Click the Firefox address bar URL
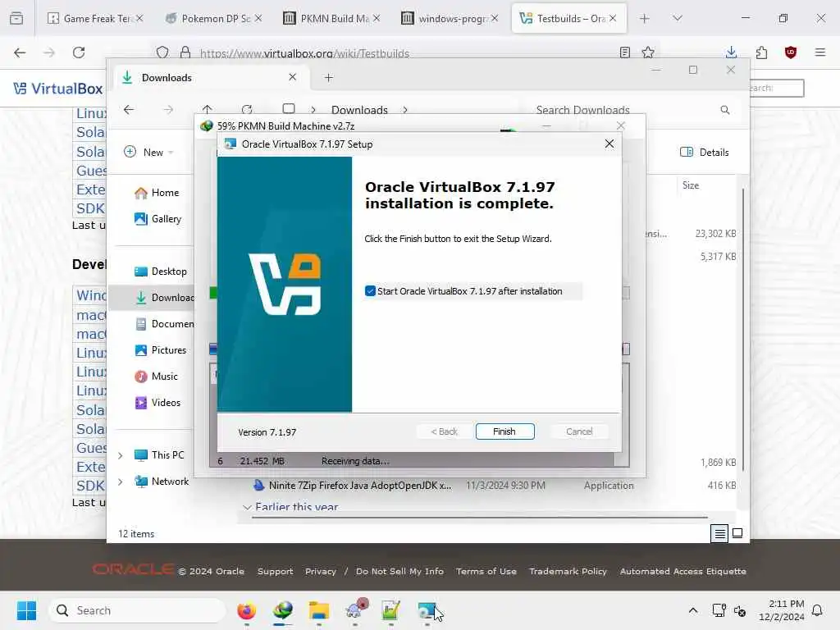840x630 pixels. (x=304, y=53)
